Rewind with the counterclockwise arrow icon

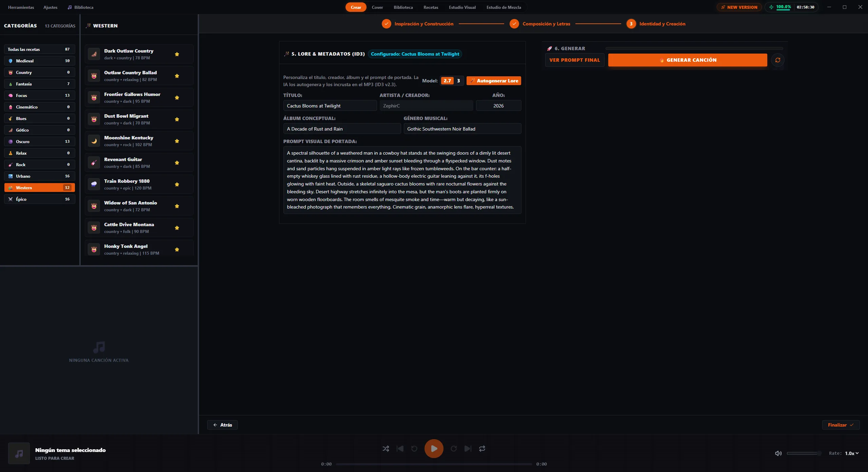[414, 449]
